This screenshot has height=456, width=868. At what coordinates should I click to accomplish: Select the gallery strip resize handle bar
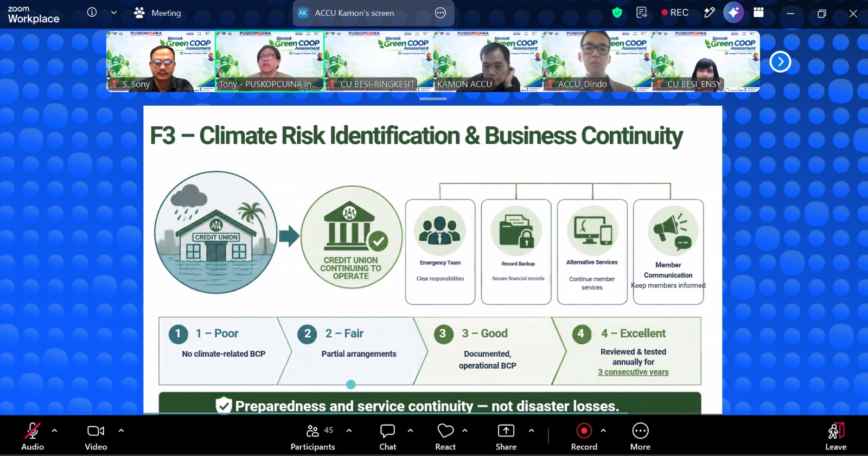[433, 99]
